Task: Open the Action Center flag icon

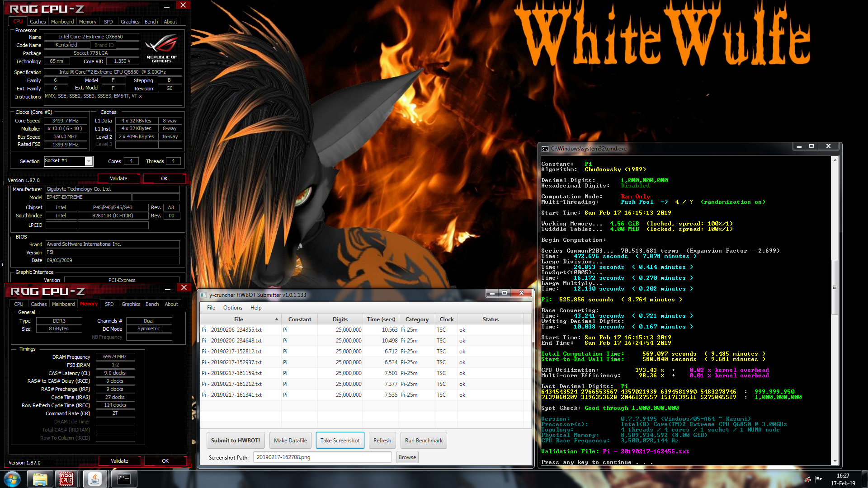Action: pyautogui.click(x=819, y=479)
